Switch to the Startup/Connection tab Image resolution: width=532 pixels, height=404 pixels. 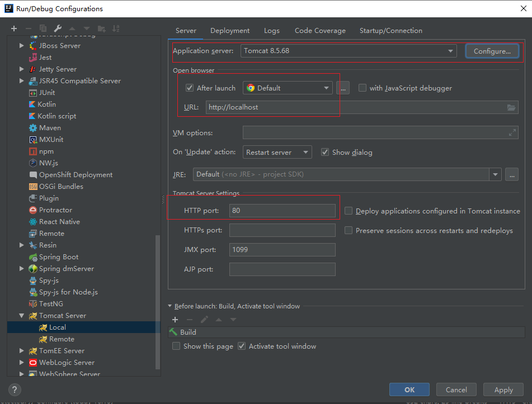391,31
